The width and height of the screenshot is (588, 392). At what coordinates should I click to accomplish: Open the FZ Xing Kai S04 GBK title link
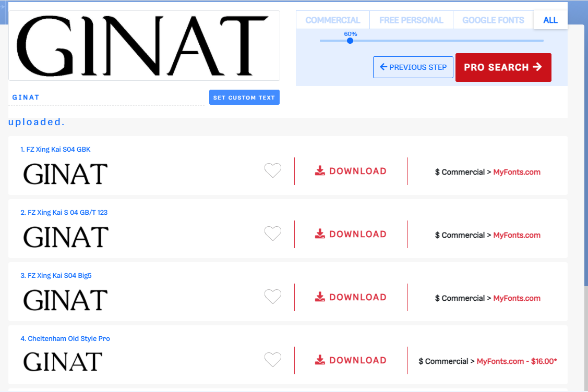(x=55, y=149)
